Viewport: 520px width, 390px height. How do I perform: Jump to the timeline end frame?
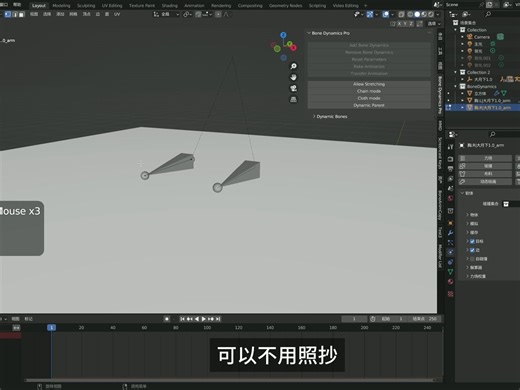[218, 319]
